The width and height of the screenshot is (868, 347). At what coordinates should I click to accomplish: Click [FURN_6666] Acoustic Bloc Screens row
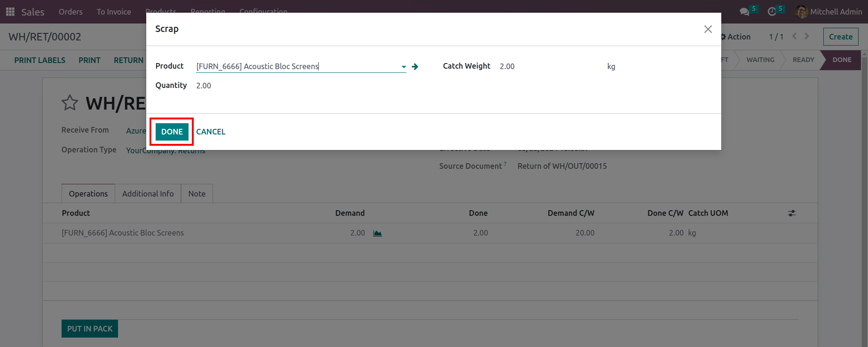tap(430, 233)
